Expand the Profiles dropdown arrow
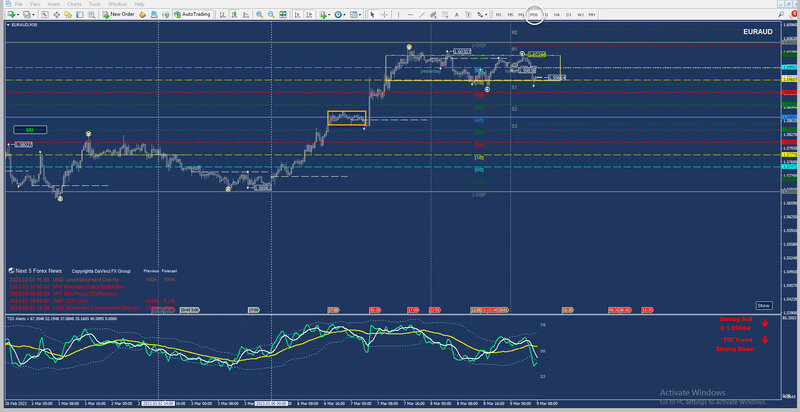The width and height of the screenshot is (800, 412). (33, 15)
